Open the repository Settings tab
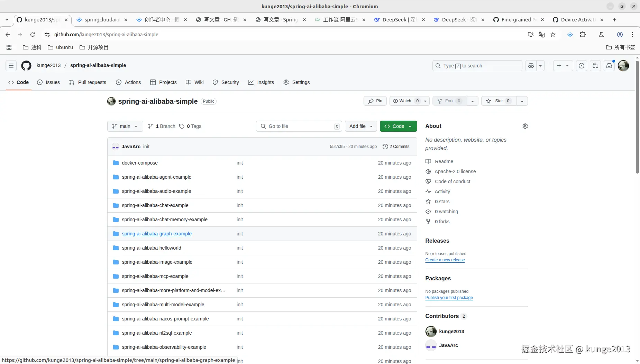The height and width of the screenshot is (364, 640). (x=296, y=82)
